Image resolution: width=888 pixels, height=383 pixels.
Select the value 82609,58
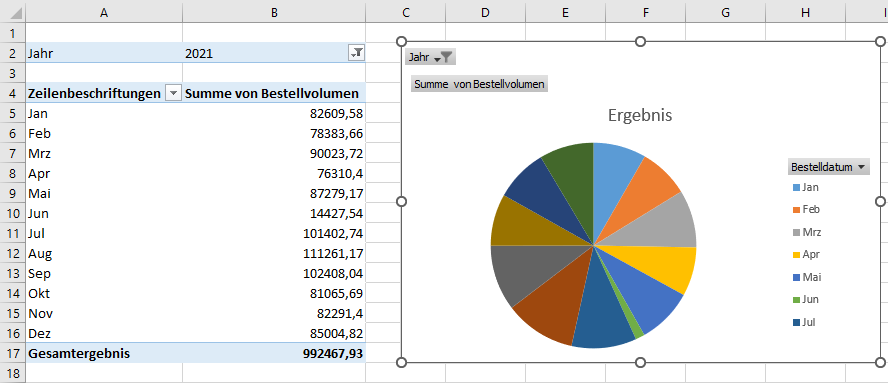274,113
